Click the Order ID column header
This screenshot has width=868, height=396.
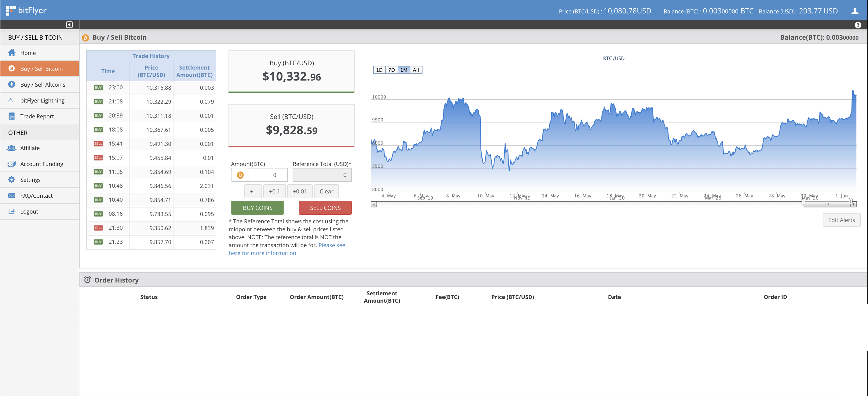coord(775,297)
